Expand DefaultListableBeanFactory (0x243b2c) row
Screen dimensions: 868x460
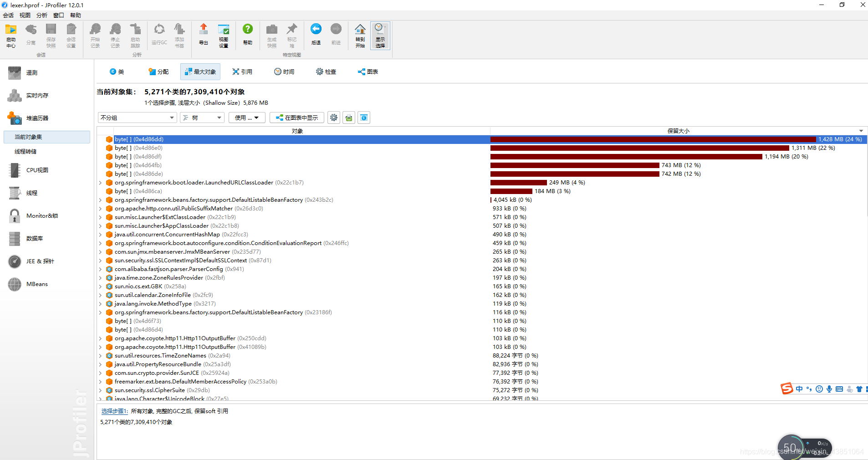tap(100, 200)
